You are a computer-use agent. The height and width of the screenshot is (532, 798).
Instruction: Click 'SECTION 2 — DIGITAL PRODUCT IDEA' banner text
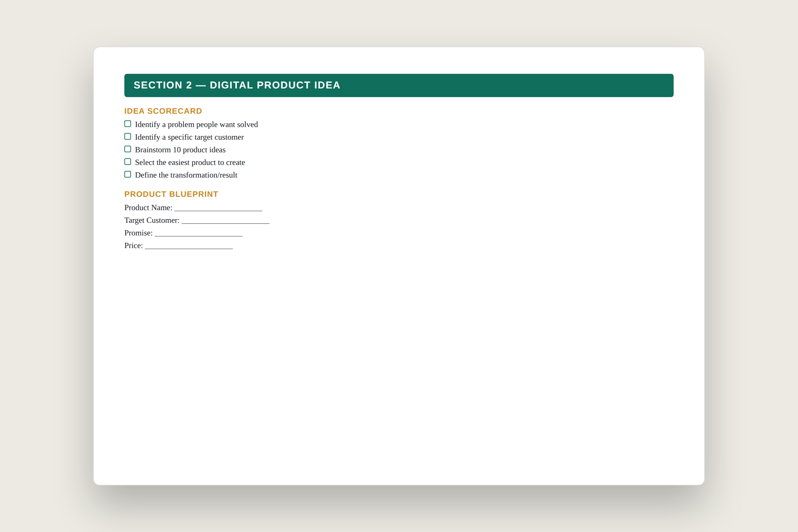(x=237, y=85)
